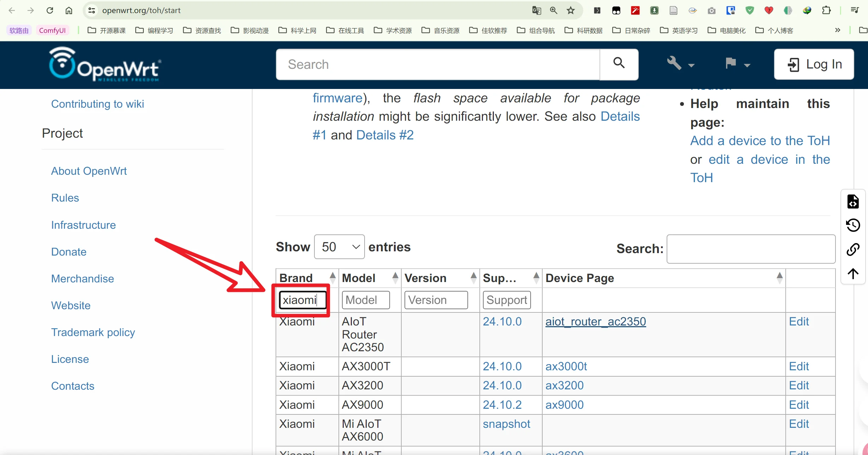868x455 pixels.
Task: Open About OpenWrt sidebar link
Action: [x=89, y=171]
